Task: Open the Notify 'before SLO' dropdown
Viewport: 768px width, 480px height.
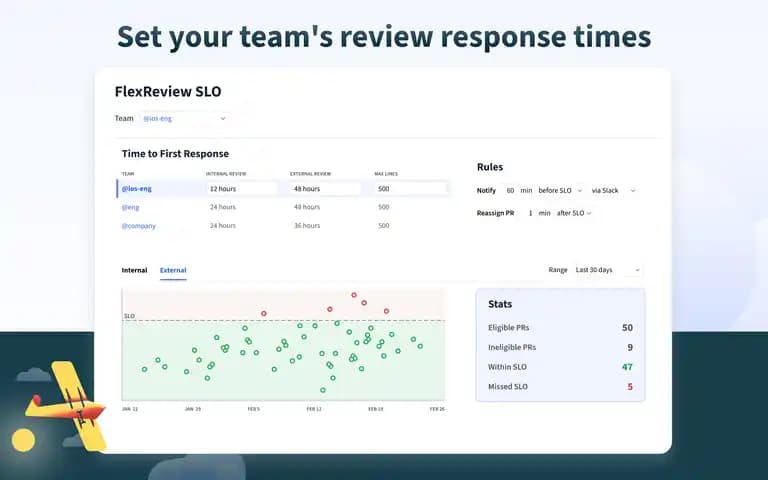Action: pyautogui.click(x=560, y=191)
